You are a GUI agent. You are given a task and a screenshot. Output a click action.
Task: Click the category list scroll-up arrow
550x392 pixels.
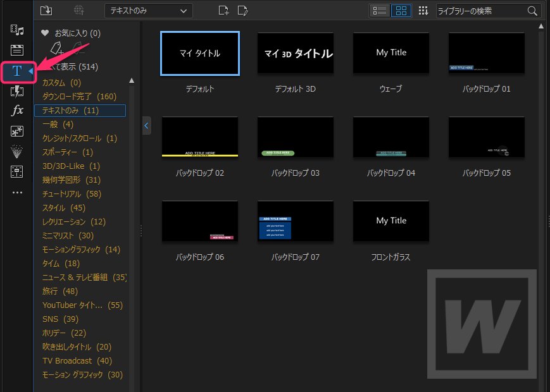[x=132, y=80]
